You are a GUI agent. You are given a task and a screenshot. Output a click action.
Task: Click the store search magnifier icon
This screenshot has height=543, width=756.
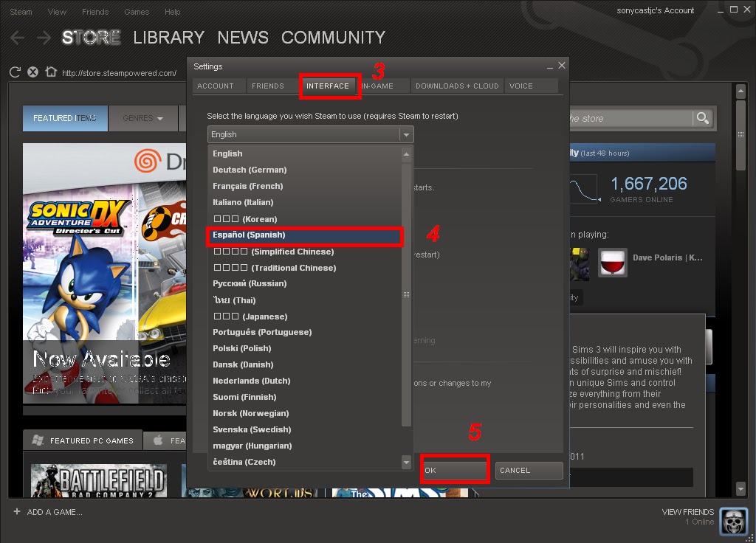703,118
